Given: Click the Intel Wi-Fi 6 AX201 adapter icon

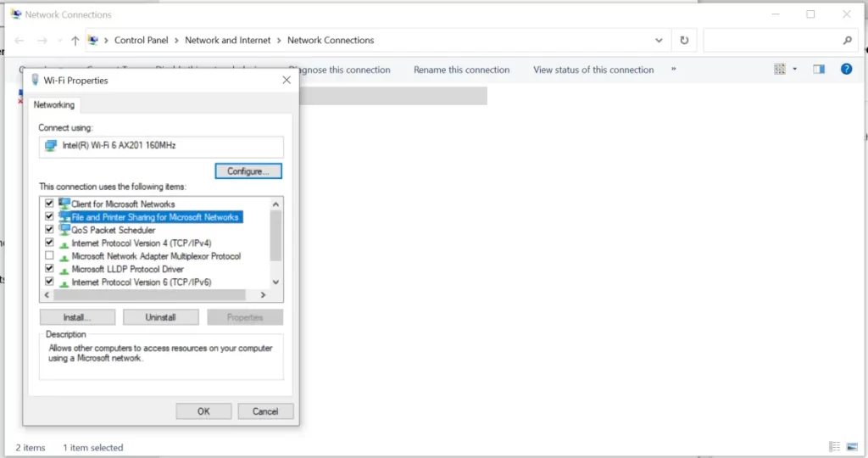Looking at the screenshot, I should click(x=51, y=146).
